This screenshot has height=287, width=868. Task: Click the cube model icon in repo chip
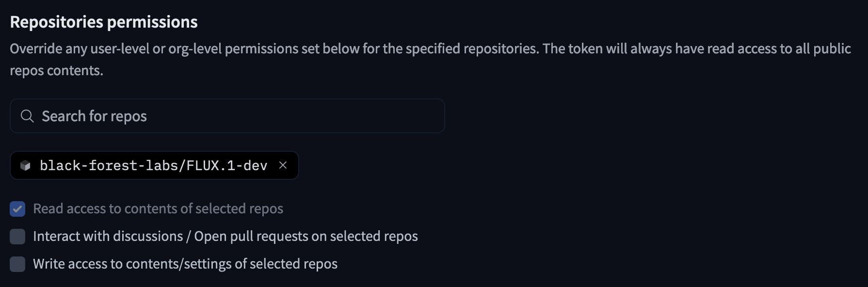click(x=25, y=166)
